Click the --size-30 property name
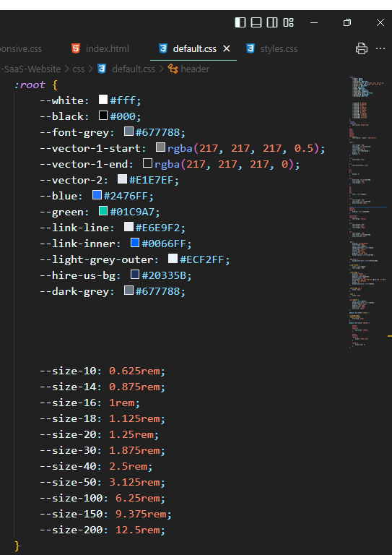 point(68,451)
